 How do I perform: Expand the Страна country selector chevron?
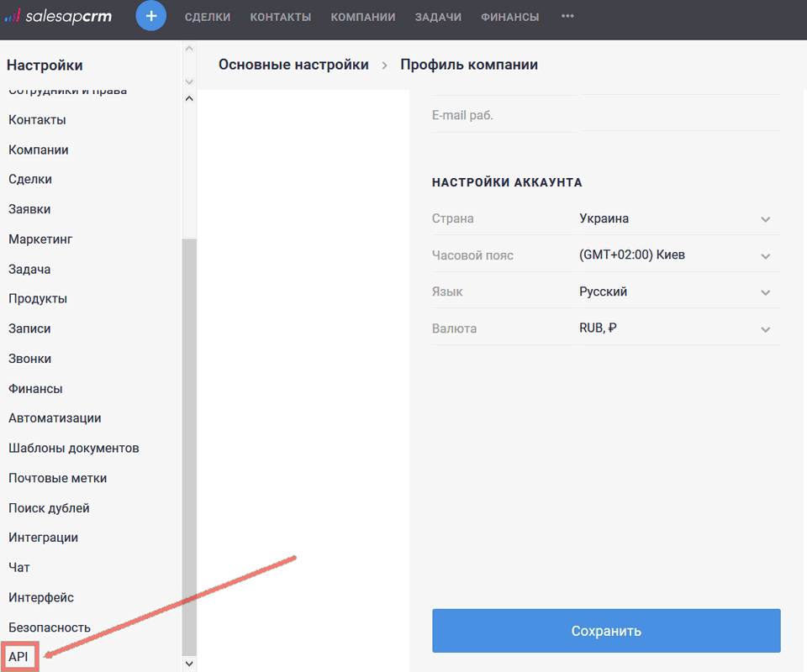tap(765, 218)
